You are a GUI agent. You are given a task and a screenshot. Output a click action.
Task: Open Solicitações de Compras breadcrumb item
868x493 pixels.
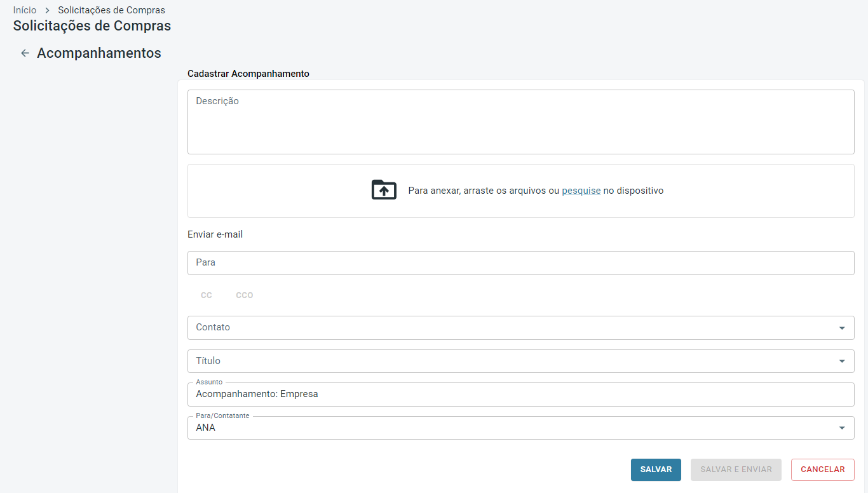coord(111,10)
